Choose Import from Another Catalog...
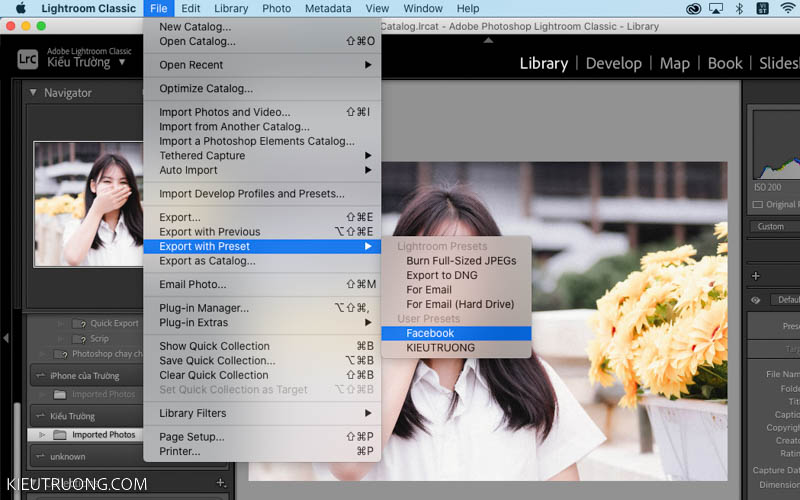 click(x=262, y=127)
